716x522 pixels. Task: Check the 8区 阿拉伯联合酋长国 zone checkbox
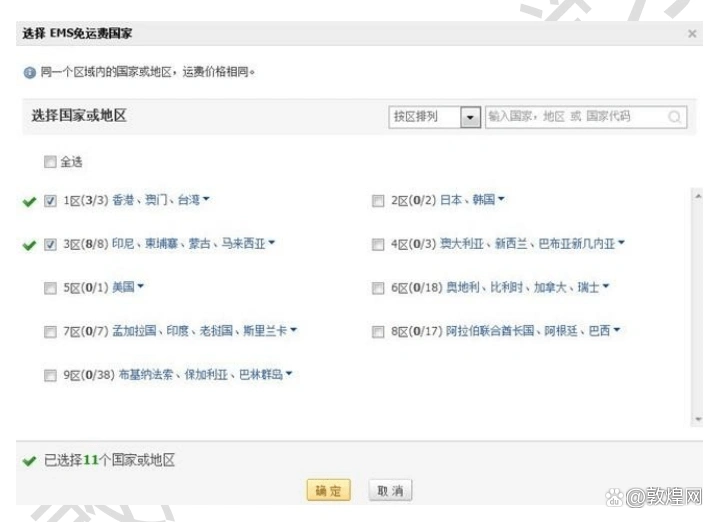coord(378,331)
